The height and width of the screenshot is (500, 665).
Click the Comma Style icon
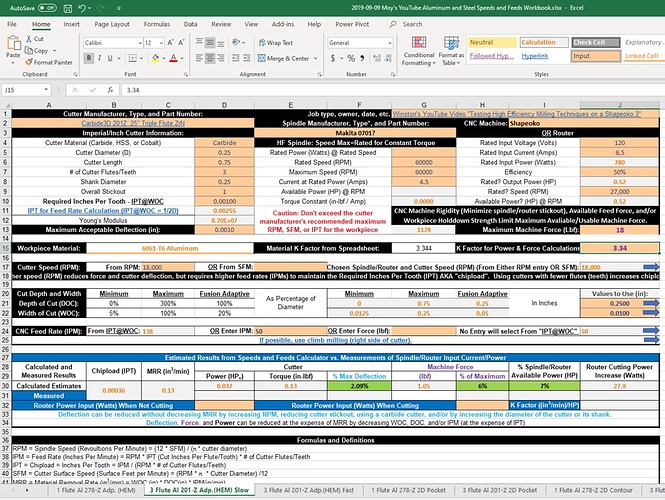362,58
